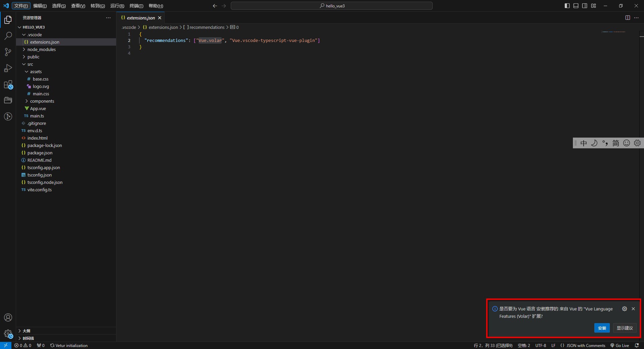Select the extensions.json editor tab
This screenshot has height=349, width=644.
point(141,18)
